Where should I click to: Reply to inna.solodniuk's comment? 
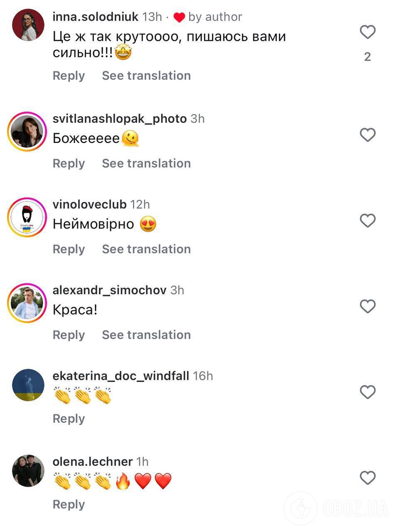coord(69,76)
